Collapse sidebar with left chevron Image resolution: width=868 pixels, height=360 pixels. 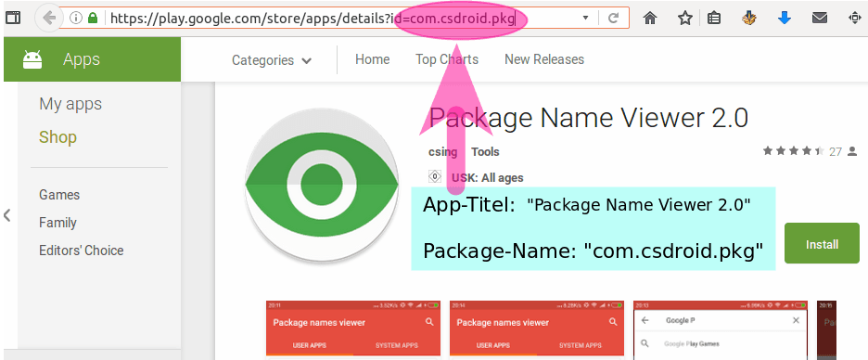tap(7, 215)
